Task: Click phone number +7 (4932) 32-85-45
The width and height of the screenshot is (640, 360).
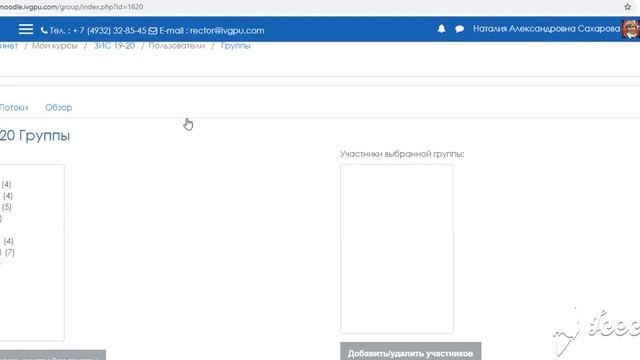Action: coord(109,31)
